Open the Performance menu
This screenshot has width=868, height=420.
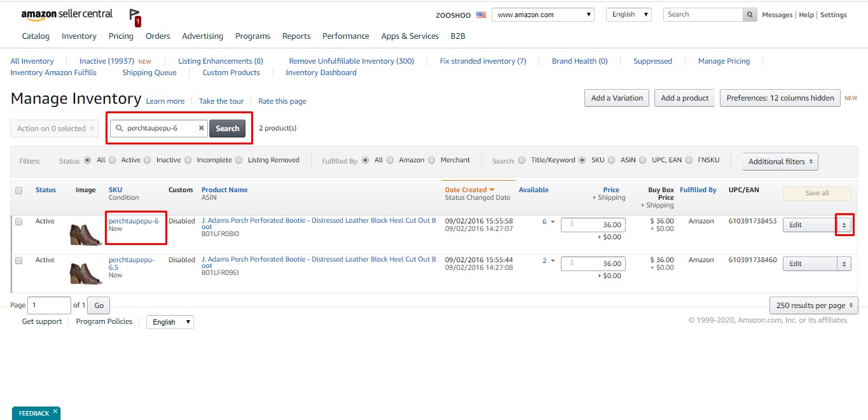[346, 36]
